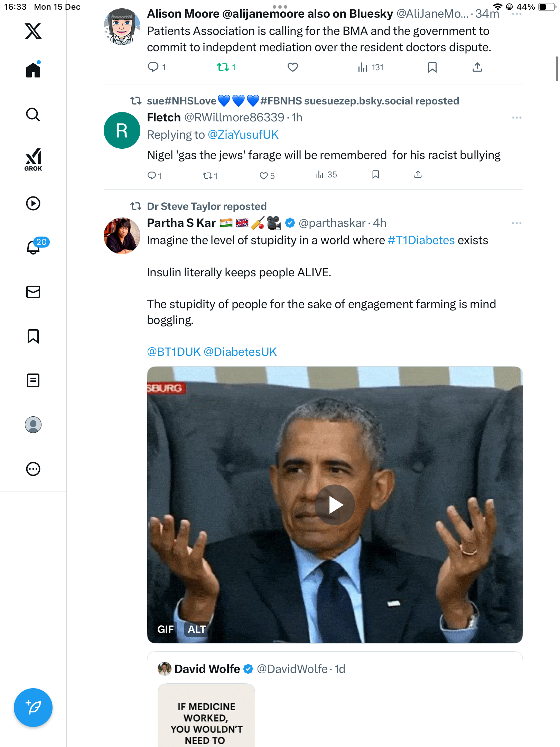Open the search page from sidebar

33,115
